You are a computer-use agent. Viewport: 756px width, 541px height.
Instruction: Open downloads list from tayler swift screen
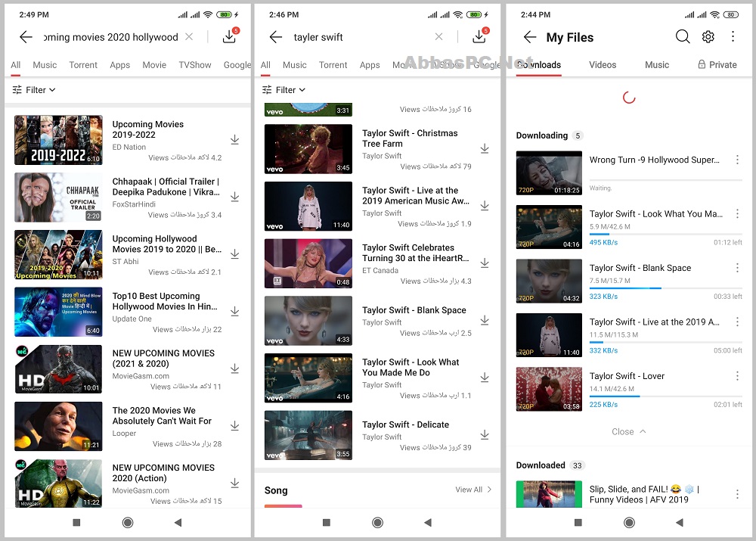point(479,36)
